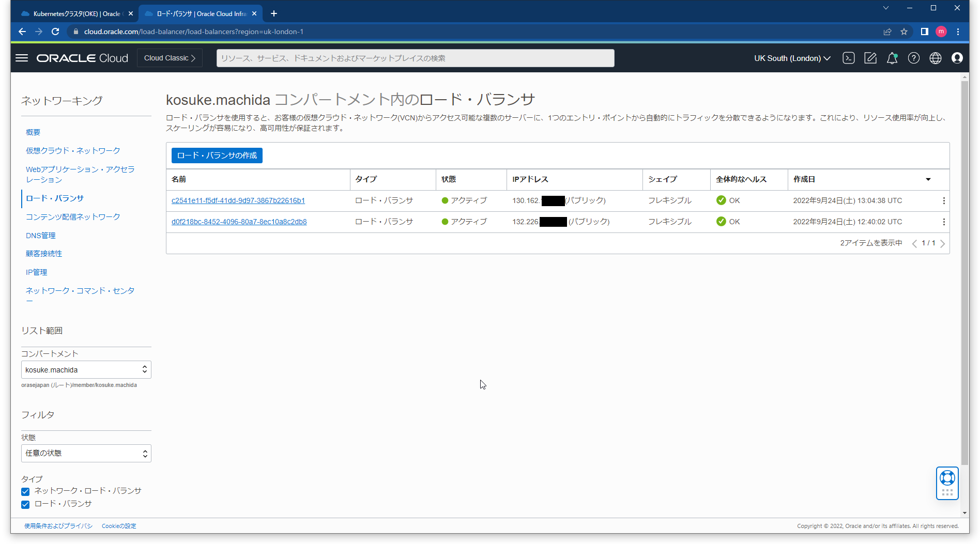Open the help menu
The width and height of the screenshot is (980, 544).
pyautogui.click(x=914, y=58)
